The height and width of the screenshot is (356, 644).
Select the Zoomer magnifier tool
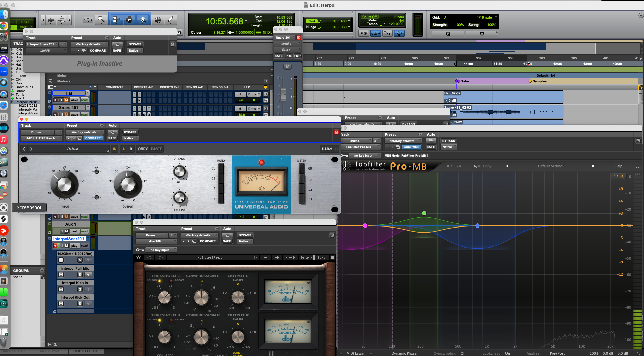point(101,20)
